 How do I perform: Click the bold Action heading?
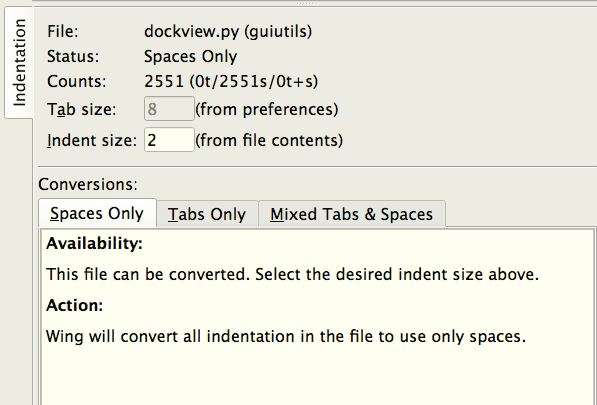(75, 305)
